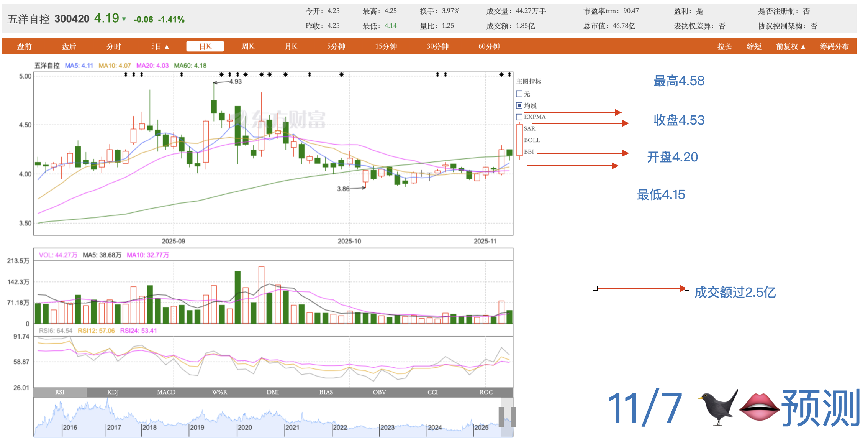Click the left grip handle of timeline navigator
Image resolution: width=868 pixels, height=444 pixels.
[x=501, y=416]
